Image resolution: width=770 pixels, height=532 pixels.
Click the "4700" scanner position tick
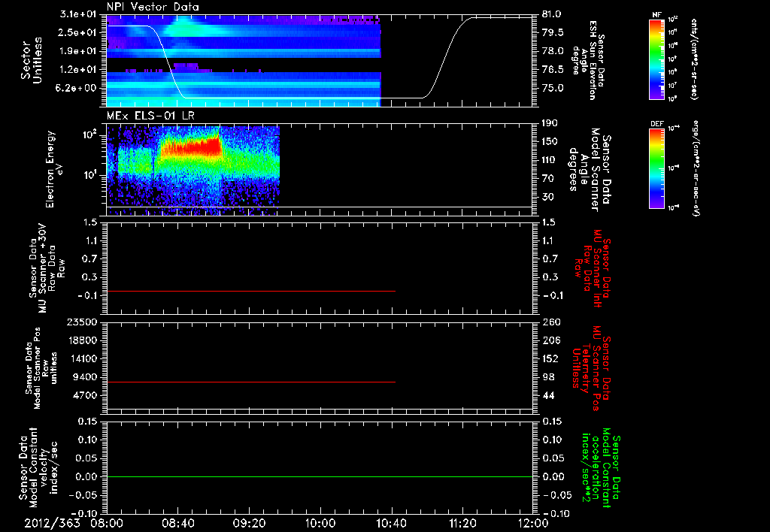86,395
